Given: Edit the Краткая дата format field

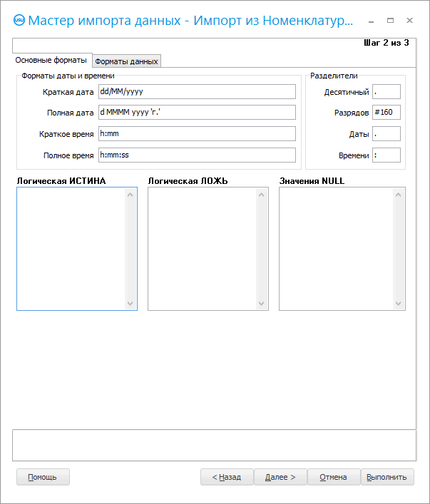Looking at the screenshot, I should 197,92.
